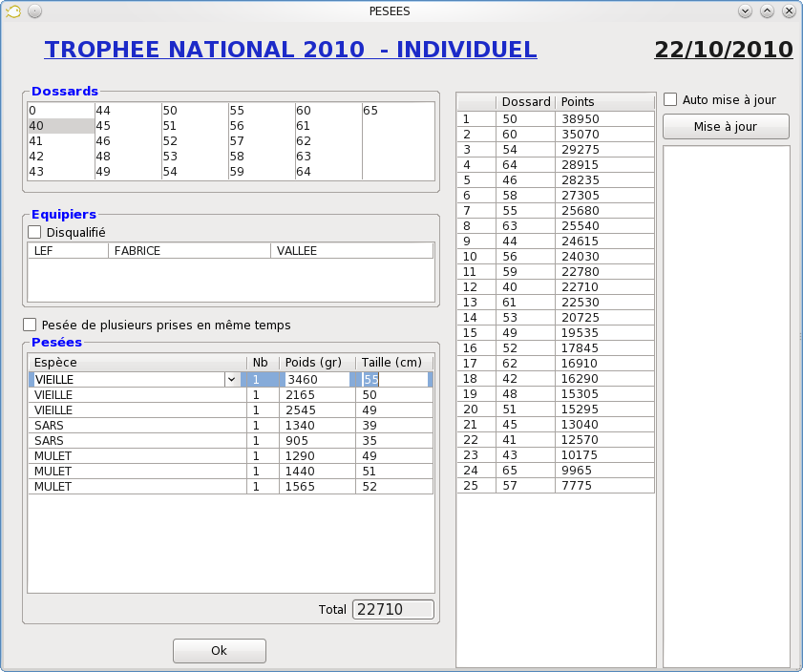The height and width of the screenshot is (672, 803).
Task: Click the Total field showing 22710
Action: coord(392,609)
